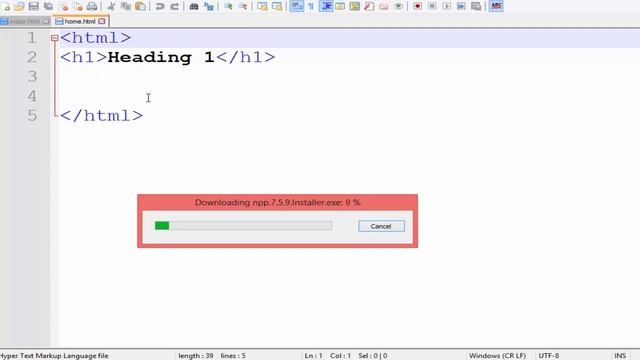Click the closing </h1> tag
Viewport: 640px width, 360px height.
(246, 57)
